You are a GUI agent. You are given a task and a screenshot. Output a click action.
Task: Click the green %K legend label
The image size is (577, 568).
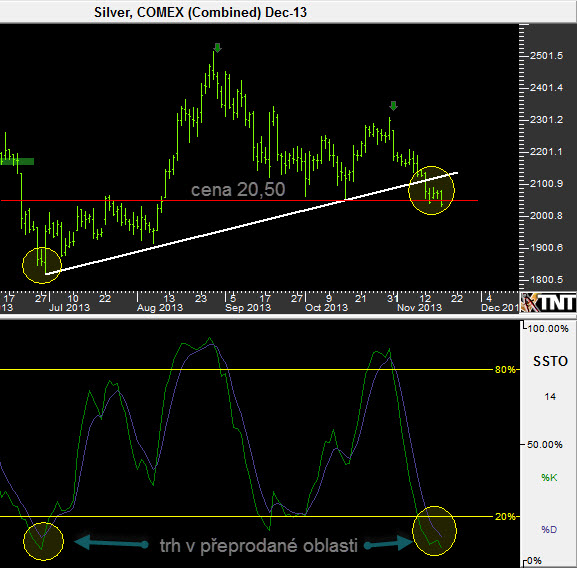549,478
